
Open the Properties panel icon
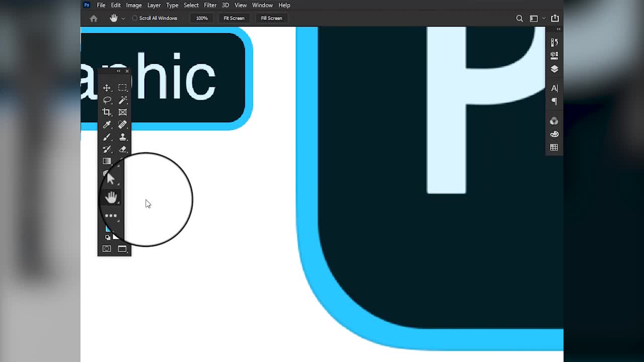[x=554, y=55]
